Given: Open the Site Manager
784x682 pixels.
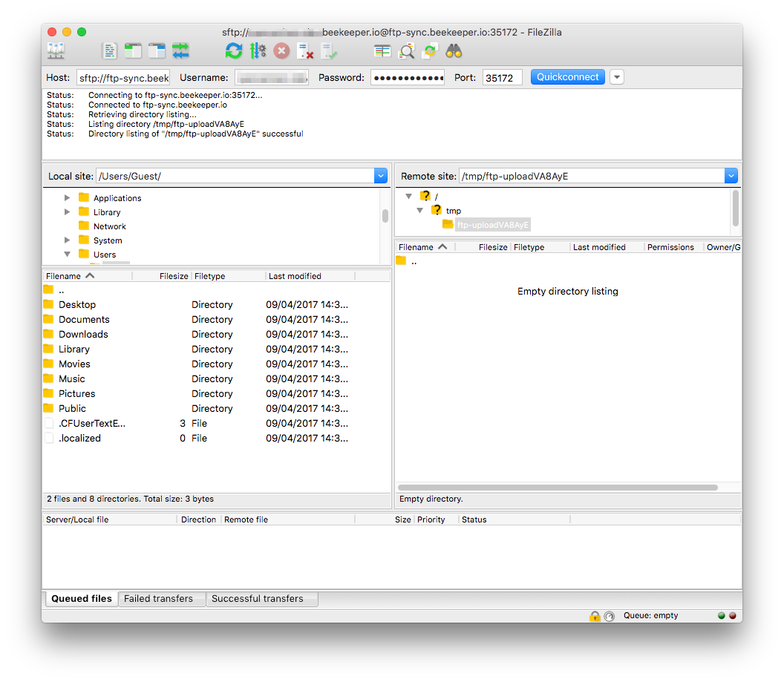Looking at the screenshot, I should click(x=55, y=50).
